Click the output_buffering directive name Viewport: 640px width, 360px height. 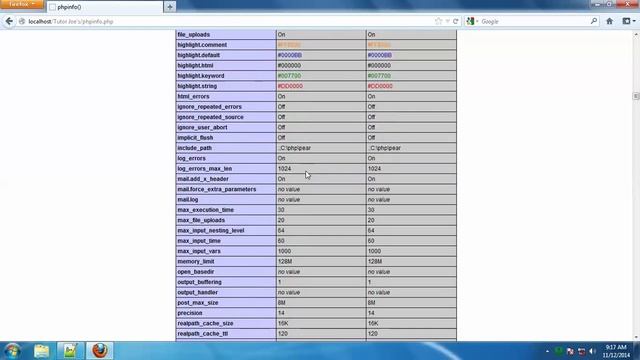199,282
